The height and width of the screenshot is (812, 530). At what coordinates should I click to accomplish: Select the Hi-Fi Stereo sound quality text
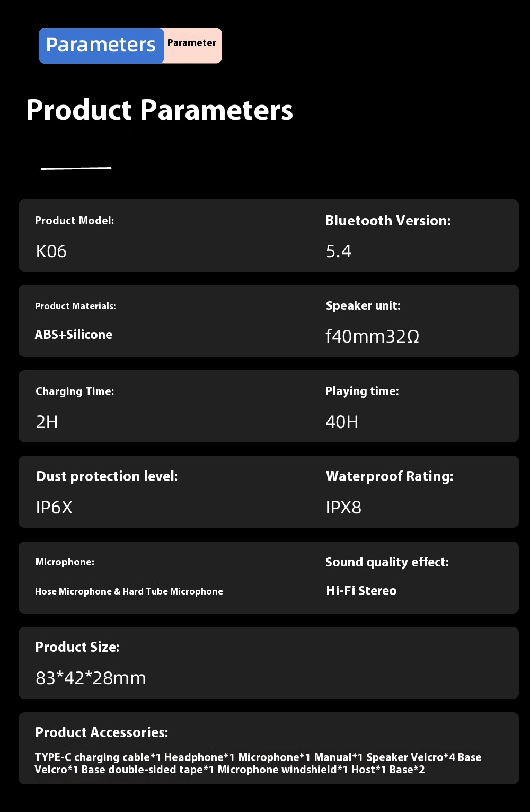(x=361, y=591)
